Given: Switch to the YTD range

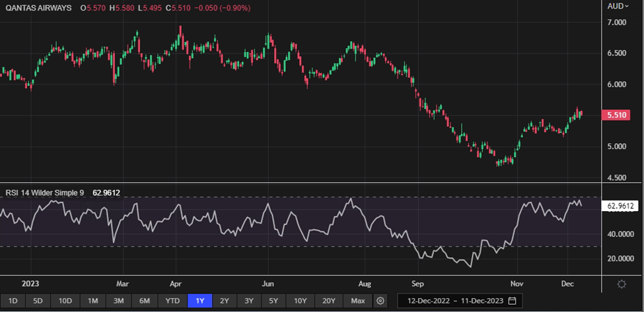Looking at the screenshot, I should 172,301.
